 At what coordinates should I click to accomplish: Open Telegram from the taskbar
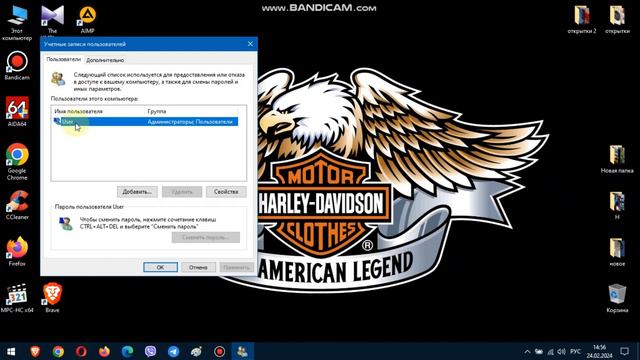tap(173, 351)
